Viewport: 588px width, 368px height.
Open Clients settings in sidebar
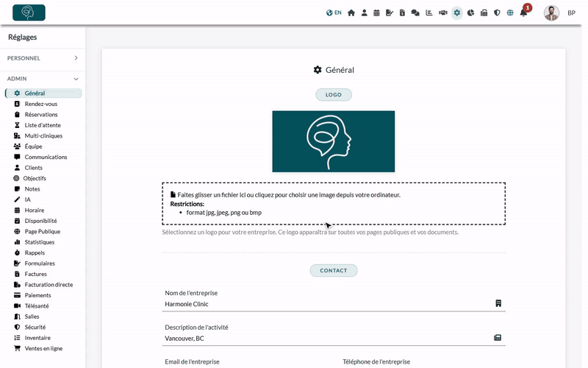(x=33, y=168)
